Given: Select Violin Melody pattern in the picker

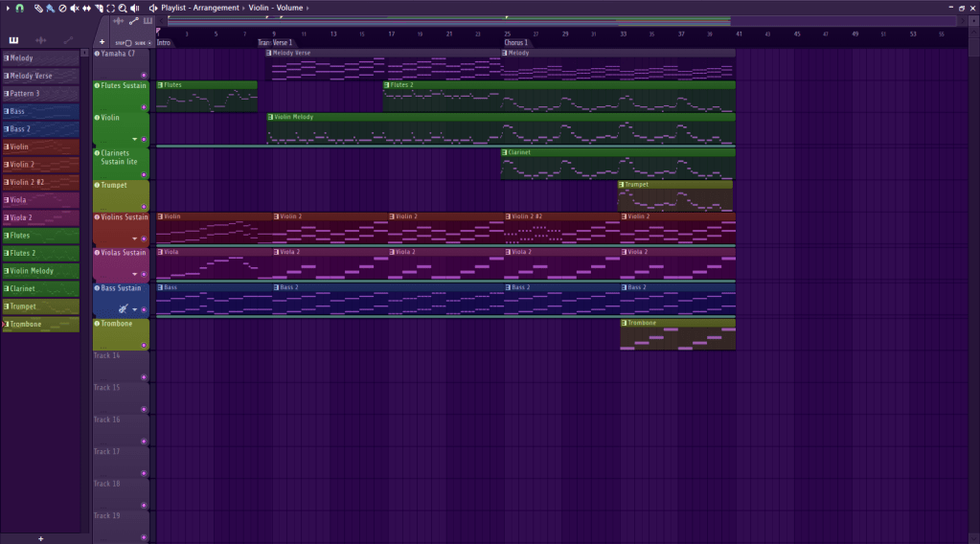Looking at the screenshot, I should (x=34, y=271).
